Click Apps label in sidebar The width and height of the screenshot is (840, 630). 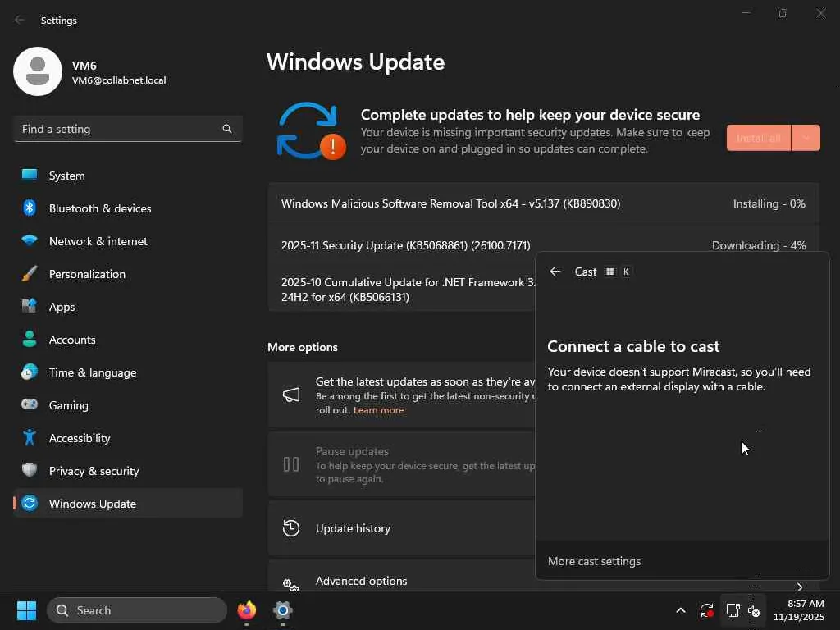(x=62, y=307)
